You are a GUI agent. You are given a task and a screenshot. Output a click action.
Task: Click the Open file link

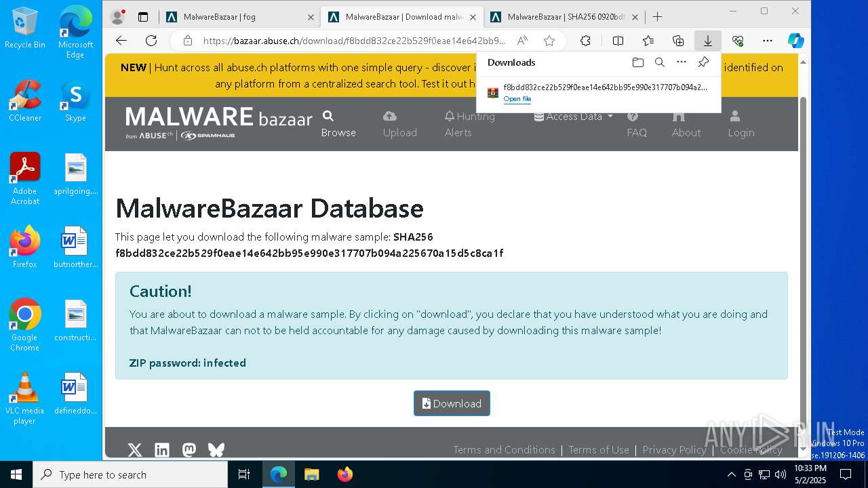[517, 99]
